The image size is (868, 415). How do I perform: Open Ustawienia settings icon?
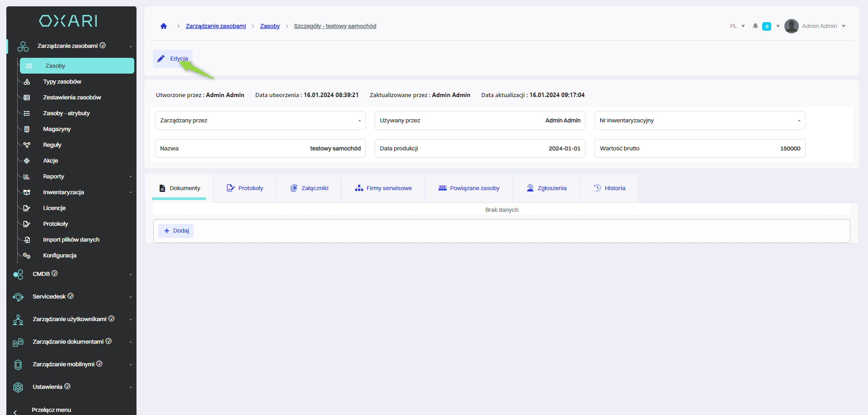pyautogui.click(x=18, y=387)
